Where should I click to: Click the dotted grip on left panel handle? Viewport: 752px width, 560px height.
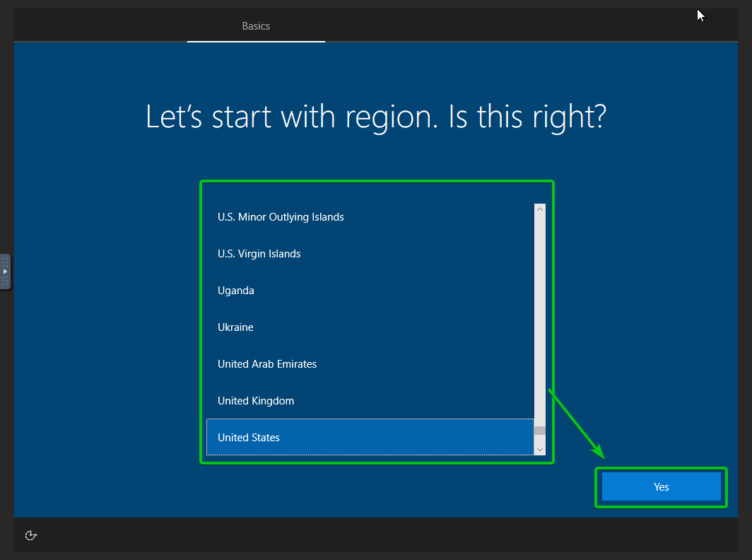[5, 272]
